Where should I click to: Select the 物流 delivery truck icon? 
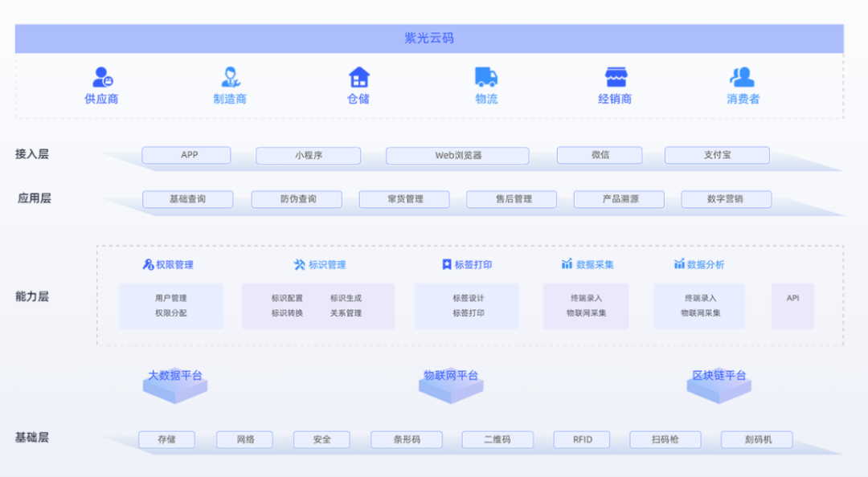click(486, 77)
